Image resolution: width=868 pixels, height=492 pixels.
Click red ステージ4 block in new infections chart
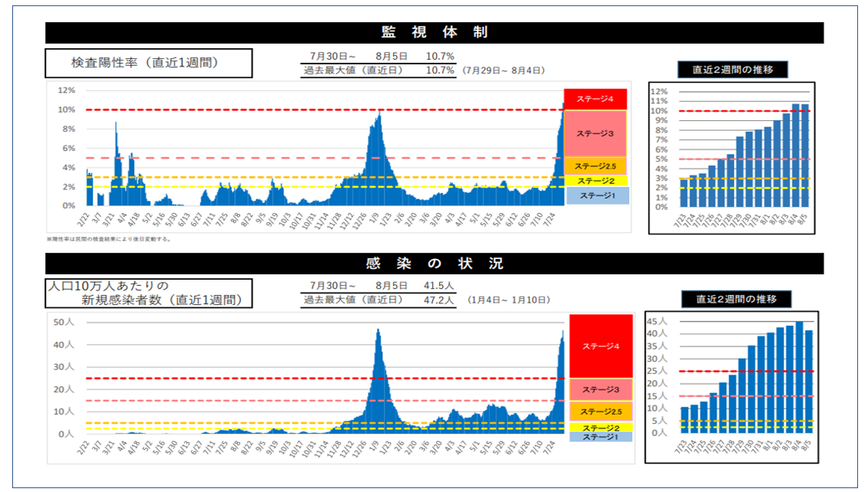(x=601, y=346)
